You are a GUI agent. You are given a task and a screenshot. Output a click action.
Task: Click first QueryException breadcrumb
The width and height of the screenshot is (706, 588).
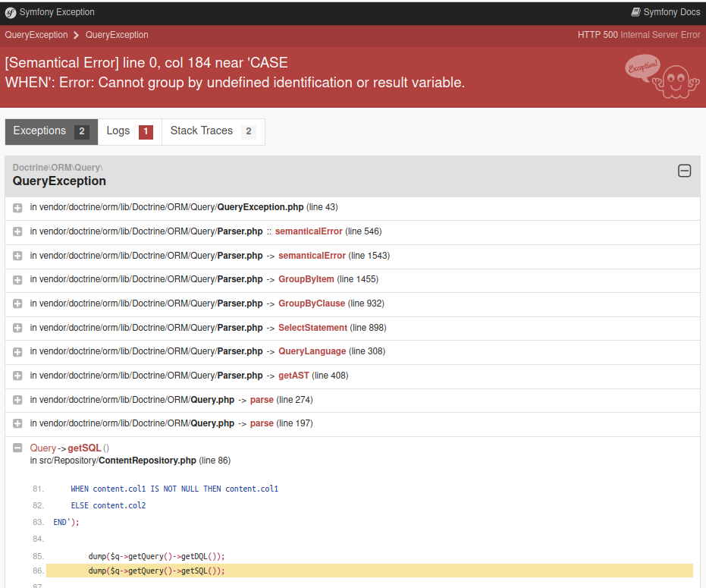[36, 35]
